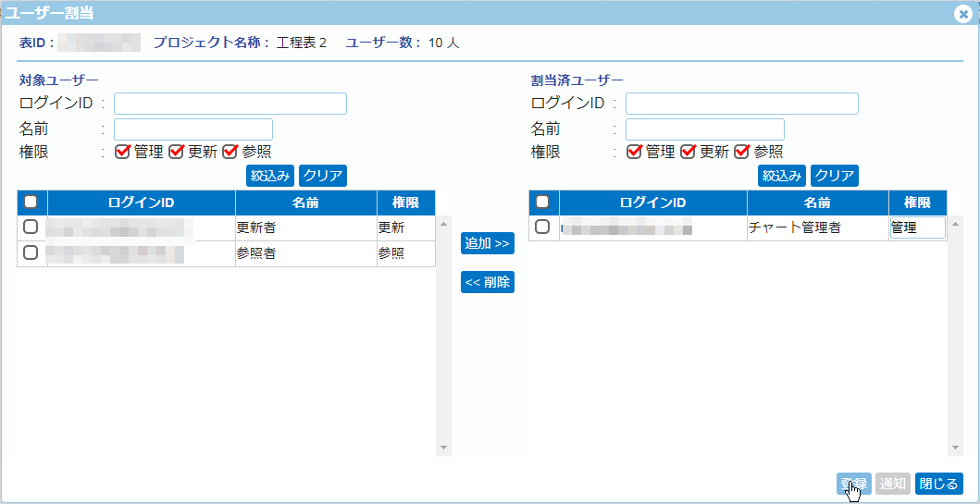This screenshot has height=504, width=980.
Task: Tick checkbox for チャート管理者 row
Action: [x=542, y=227]
